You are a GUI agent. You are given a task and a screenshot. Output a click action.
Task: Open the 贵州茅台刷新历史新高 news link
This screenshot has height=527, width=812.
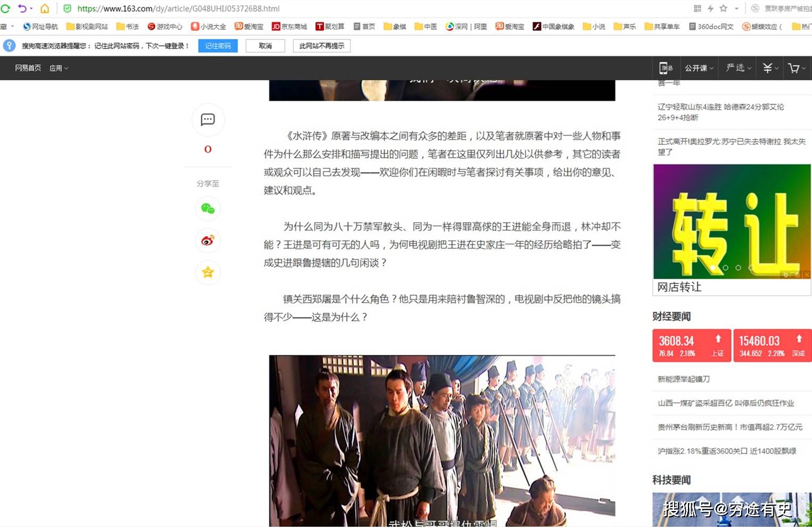[x=729, y=427]
